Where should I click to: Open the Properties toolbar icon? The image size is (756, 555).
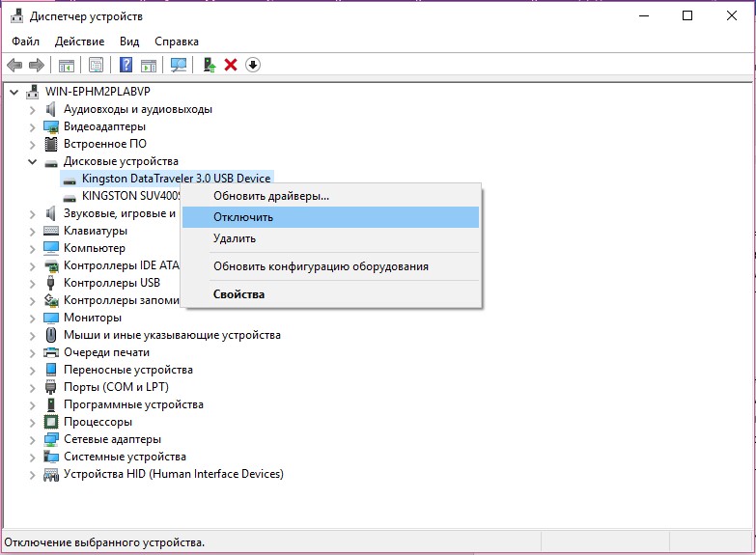coord(96,65)
